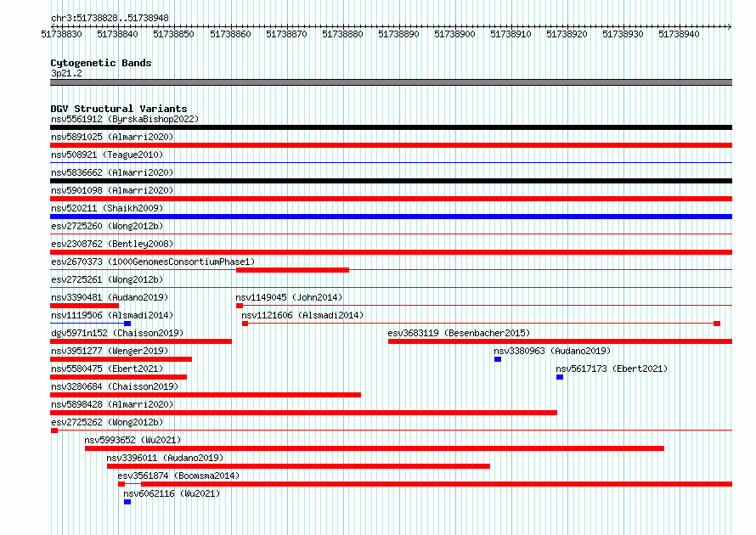
Task: Click nsv3396011 (Audano2019) label
Action: click(165, 458)
